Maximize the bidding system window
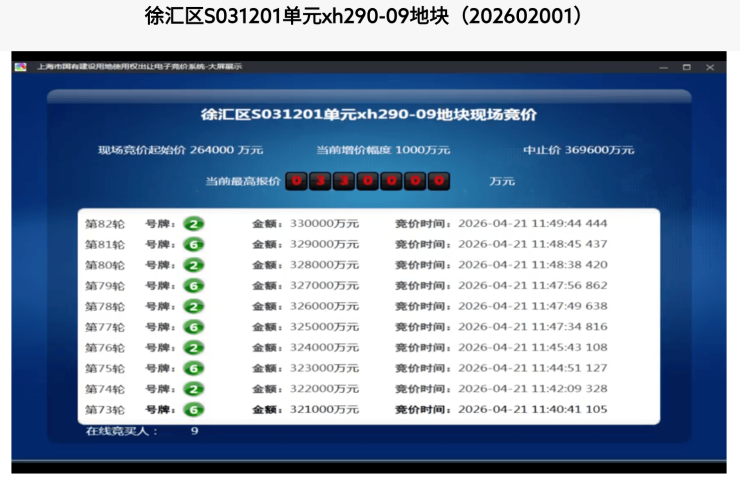Viewport: 740px width, 479px height. (x=686, y=67)
